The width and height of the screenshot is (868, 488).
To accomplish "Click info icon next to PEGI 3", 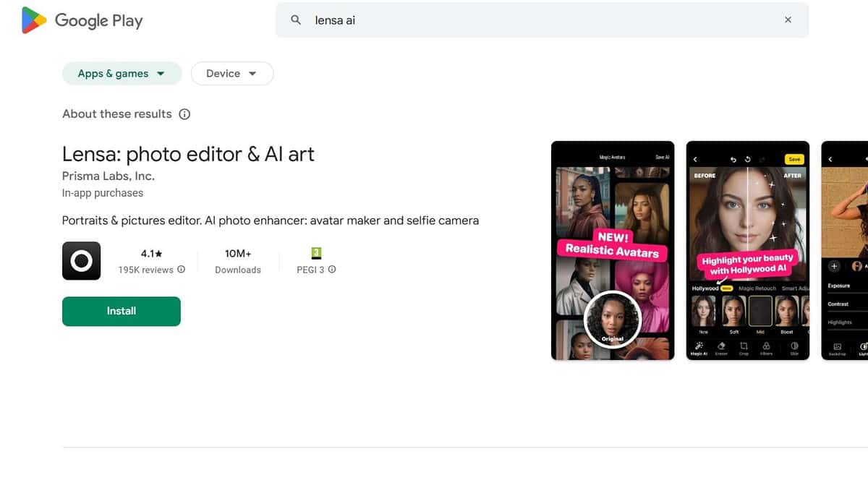I will (x=332, y=270).
